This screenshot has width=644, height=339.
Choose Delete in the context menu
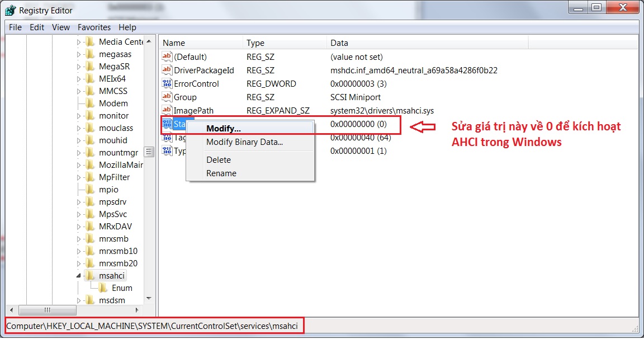click(250, 160)
